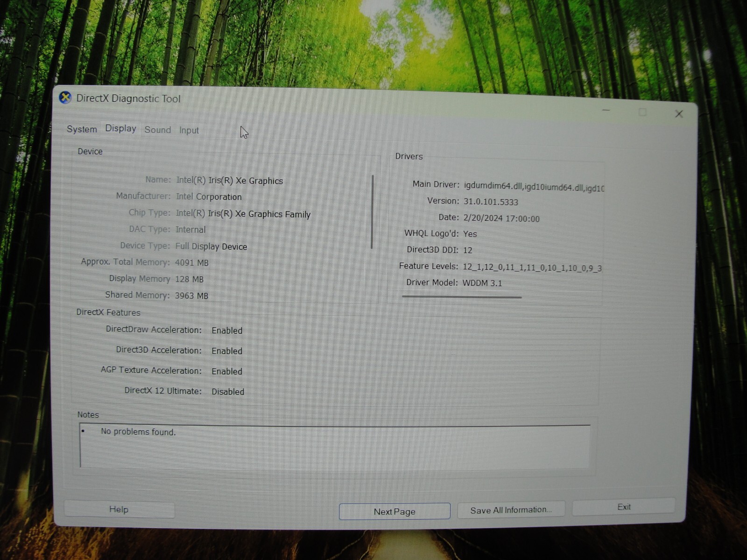Select the Feature Levels value text
This screenshot has width=747, height=560.
pos(532,267)
